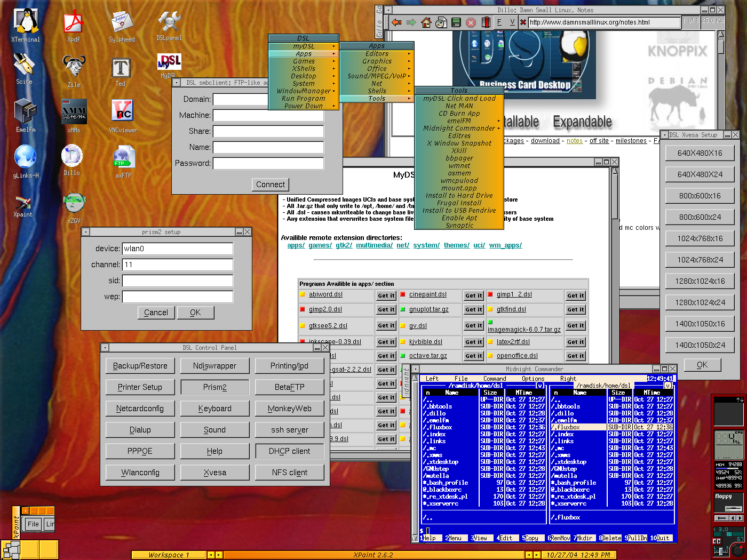Viewport: 747px width, 560px height.
Task: Click the Xvesa button in Control Panel
Action: (215, 473)
